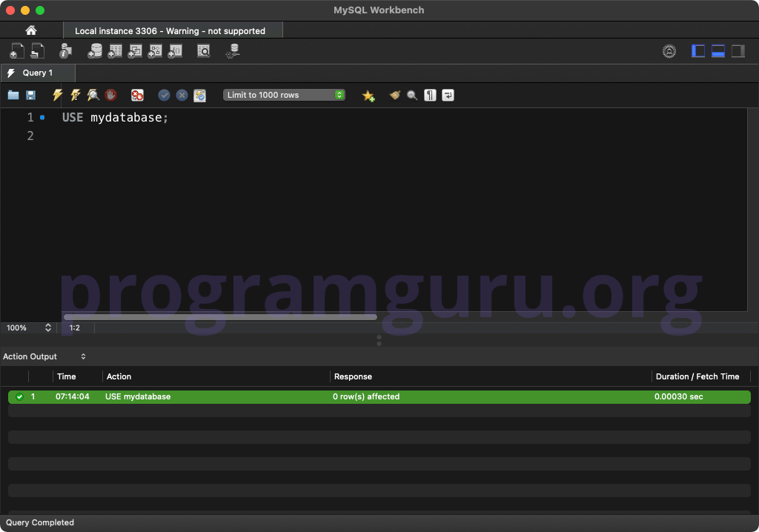This screenshot has width=759, height=532.
Task: Open Workbench preferences gear icon
Action: [x=669, y=51]
